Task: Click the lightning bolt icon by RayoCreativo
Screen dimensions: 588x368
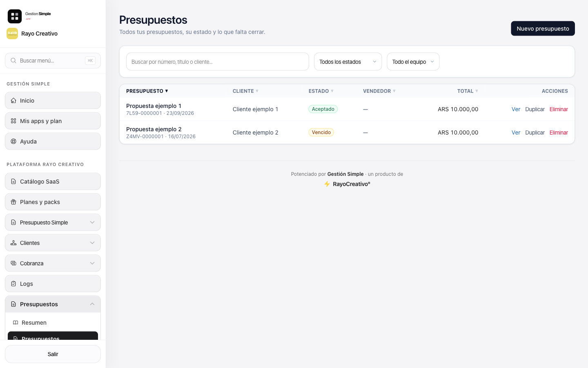Action: pos(327,184)
